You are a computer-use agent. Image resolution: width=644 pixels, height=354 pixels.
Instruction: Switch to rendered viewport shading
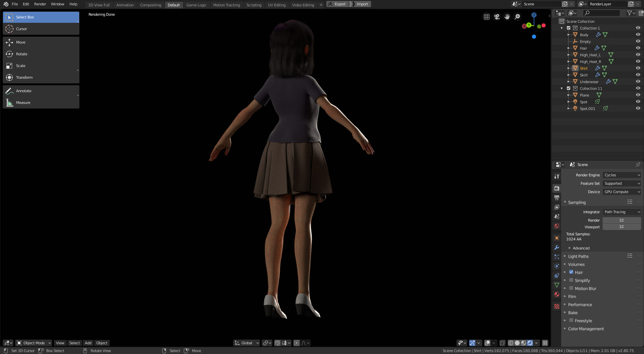530,343
